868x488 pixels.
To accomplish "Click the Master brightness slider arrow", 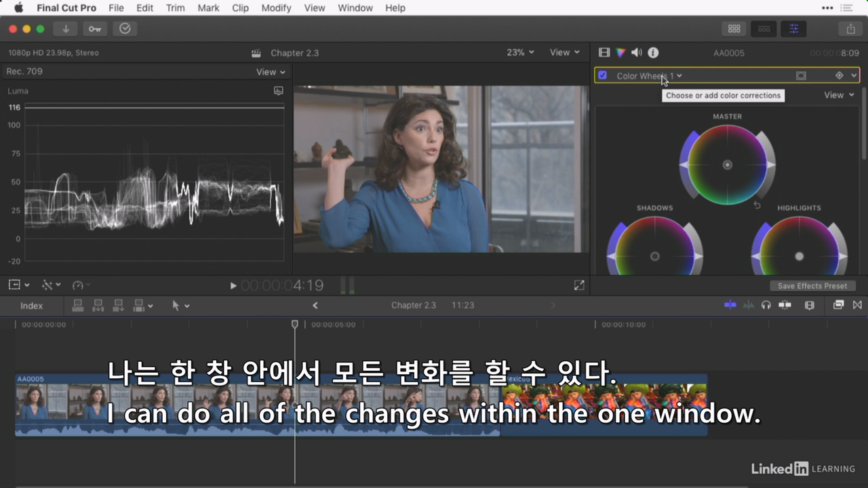I will tap(771, 165).
